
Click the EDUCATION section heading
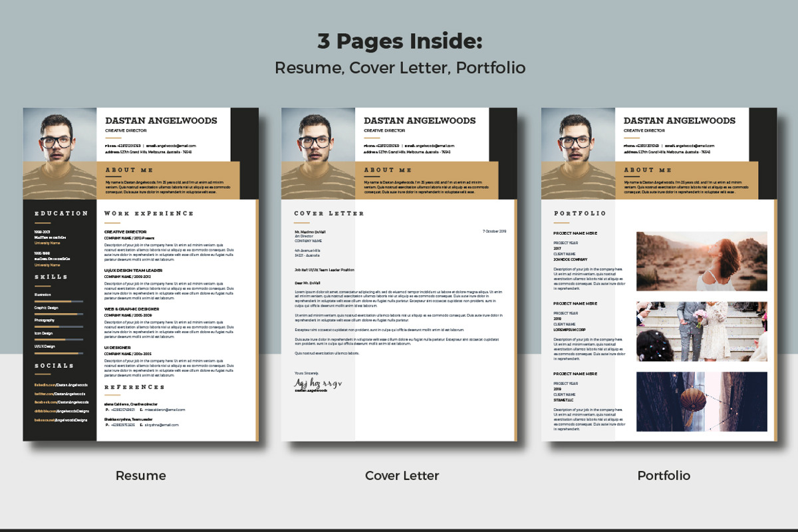[x=61, y=213]
